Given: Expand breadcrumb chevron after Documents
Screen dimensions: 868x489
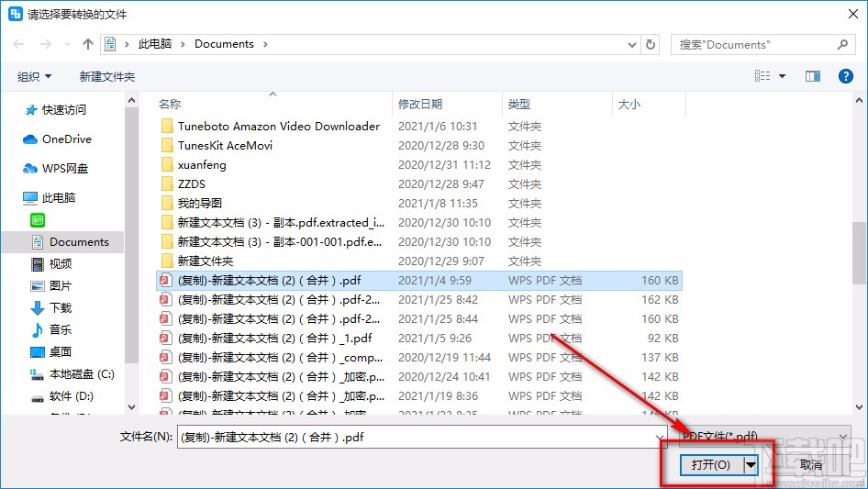Looking at the screenshot, I should (x=265, y=44).
